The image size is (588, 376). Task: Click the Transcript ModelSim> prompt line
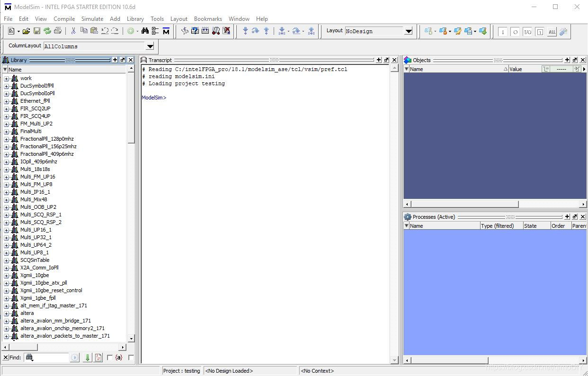click(x=154, y=98)
